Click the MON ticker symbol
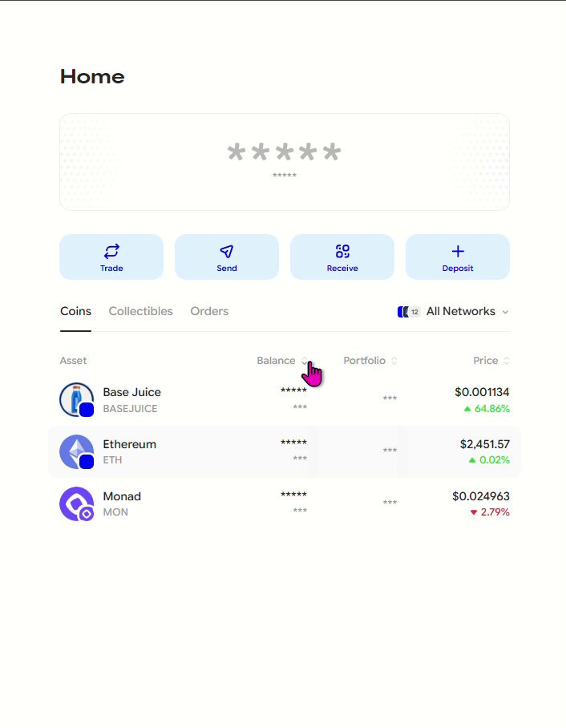Screen dimensions: 566x728 (115, 512)
